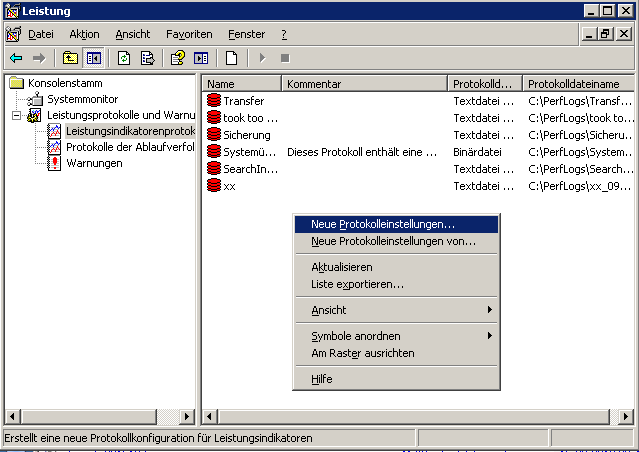The image size is (639, 452).
Task: Open the Aktion menu
Action: [84, 34]
